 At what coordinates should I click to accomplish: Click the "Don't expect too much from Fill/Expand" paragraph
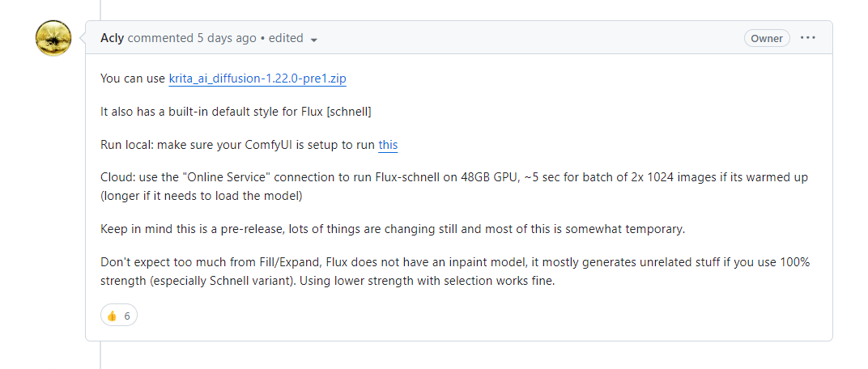click(x=455, y=271)
